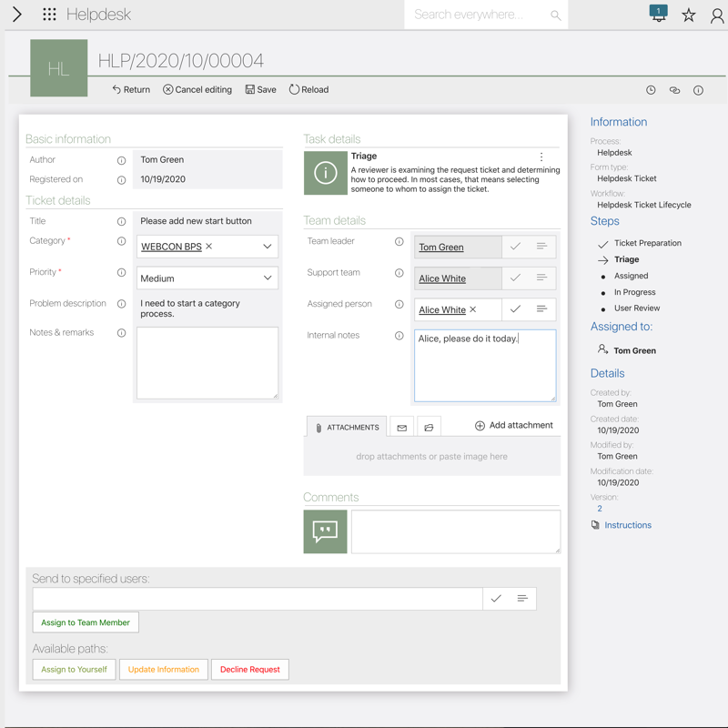
Task: Click the Decline Request button
Action: 249,670
